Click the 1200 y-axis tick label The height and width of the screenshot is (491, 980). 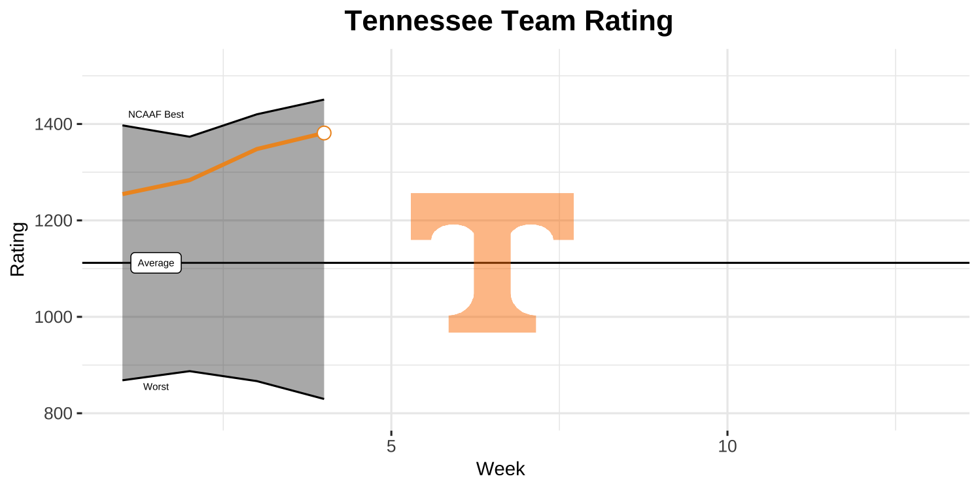53,221
